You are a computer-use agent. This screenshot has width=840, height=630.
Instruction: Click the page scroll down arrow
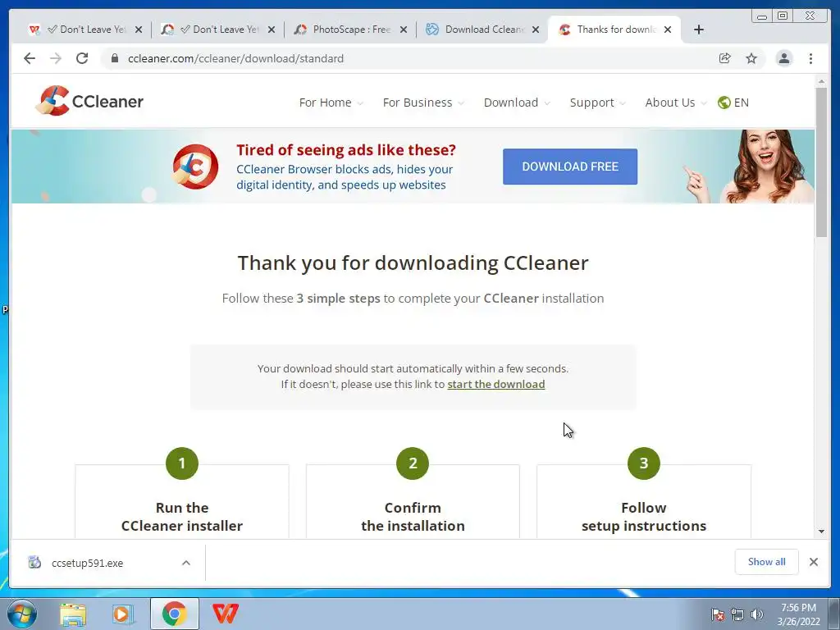coord(821,532)
